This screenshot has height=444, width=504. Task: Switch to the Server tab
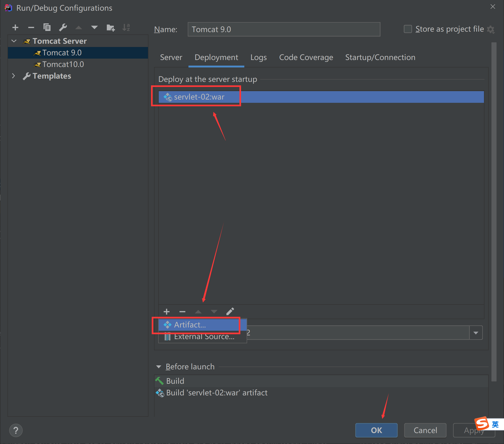pos(171,57)
